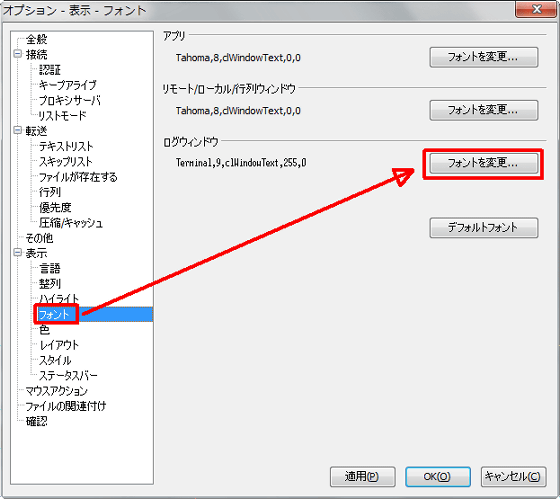Select 認証 under 接続

click(x=50, y=70)
